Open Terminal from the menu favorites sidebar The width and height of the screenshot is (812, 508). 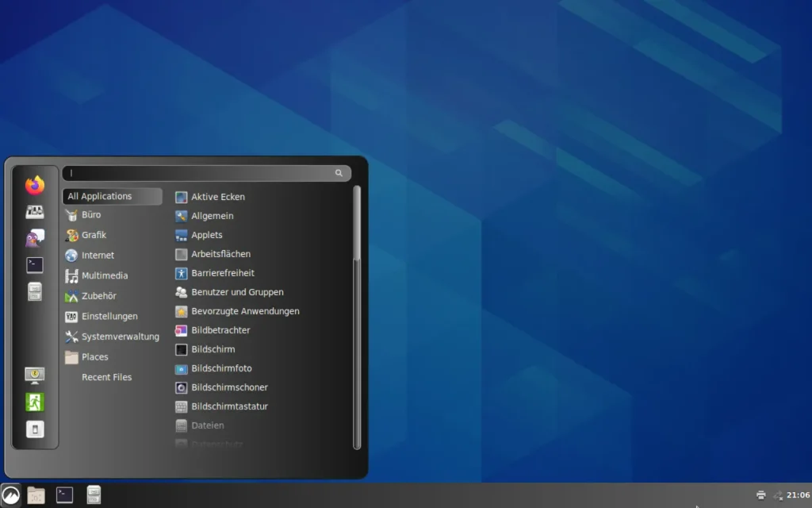click(x=35, y=265)
